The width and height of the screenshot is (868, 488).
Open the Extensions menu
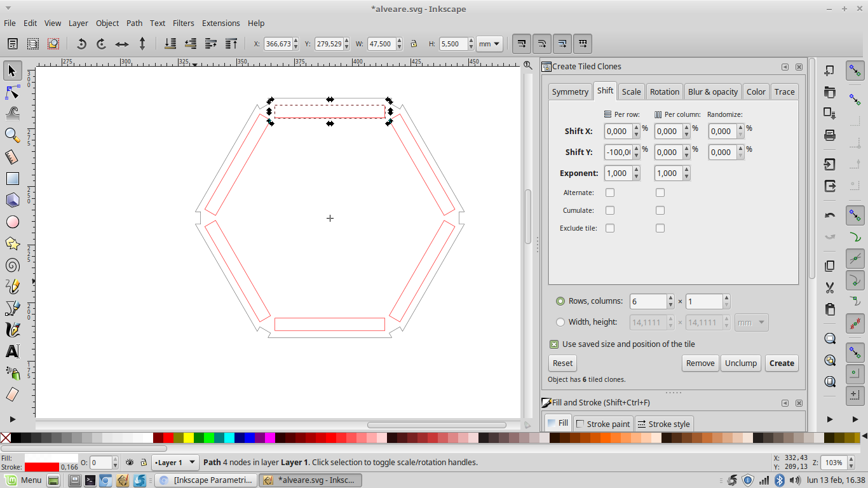tap(221, 23)
